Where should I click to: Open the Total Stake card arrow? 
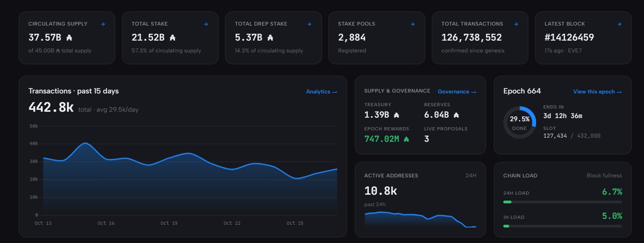(x=206, y=24)
